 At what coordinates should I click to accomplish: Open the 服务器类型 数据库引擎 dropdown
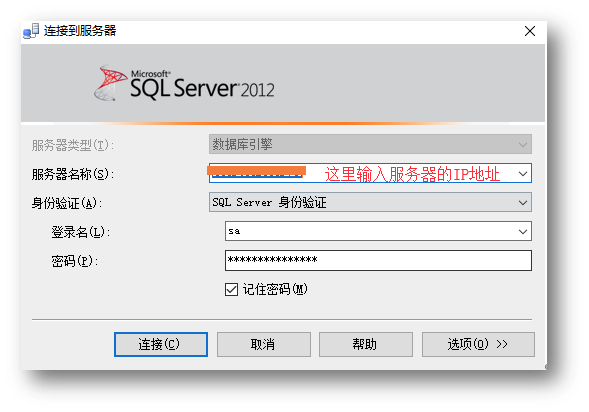[523, 145]
